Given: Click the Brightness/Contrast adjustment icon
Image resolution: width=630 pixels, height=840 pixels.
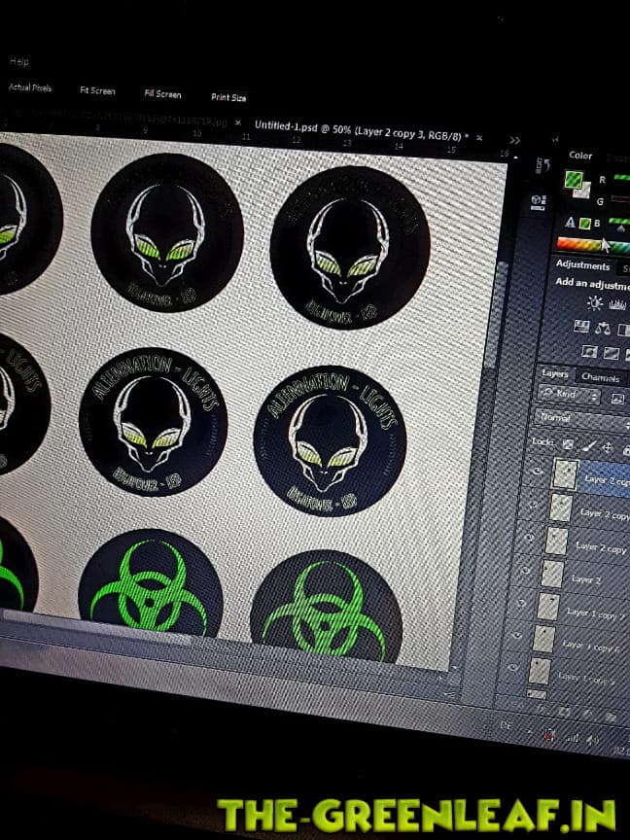Looking at the screenshot, I should click(594, 302).
